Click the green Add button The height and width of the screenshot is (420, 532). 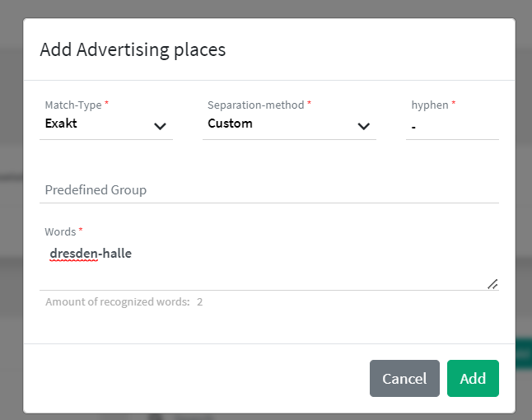tap(473, 379)
